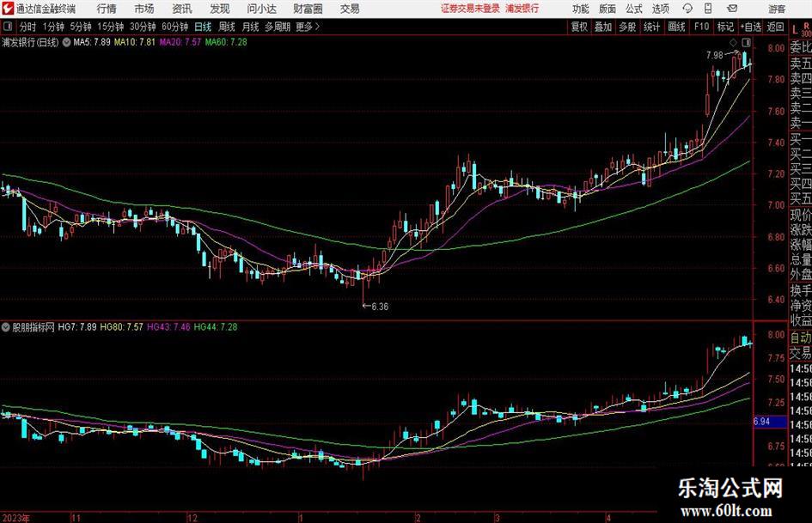This screenshot has width=812, height=523.
Task: Open the 版面 menu
Action: pos(607,9)
